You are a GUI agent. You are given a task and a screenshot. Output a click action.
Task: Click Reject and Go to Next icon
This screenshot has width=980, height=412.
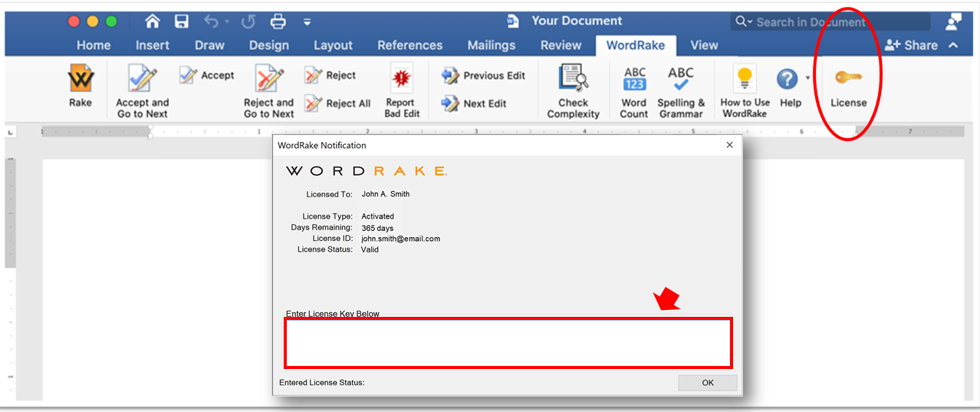[x=268, y=80]
